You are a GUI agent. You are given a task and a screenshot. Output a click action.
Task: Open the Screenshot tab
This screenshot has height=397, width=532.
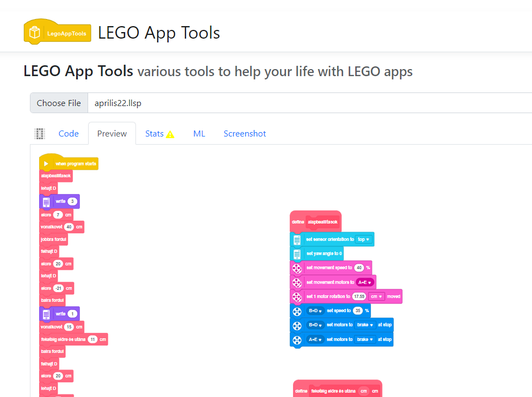(x=244, y=133)
